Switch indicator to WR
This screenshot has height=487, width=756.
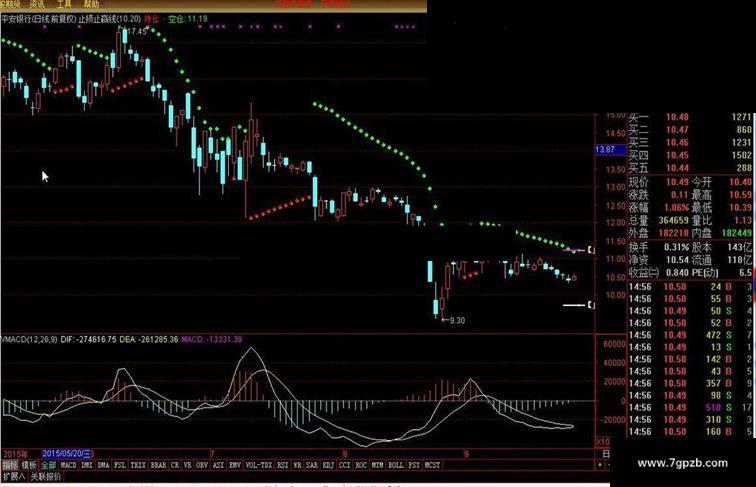297,465
